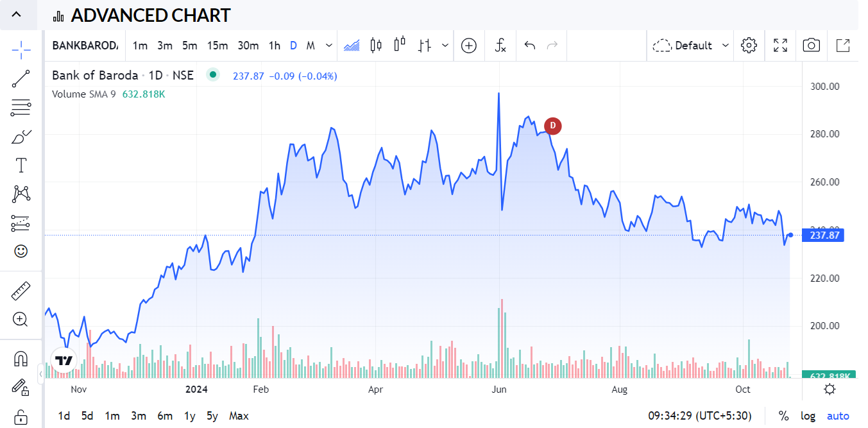The image size is (868, 428).
Task: Toggle magnet mode
Action: point(21,359)
